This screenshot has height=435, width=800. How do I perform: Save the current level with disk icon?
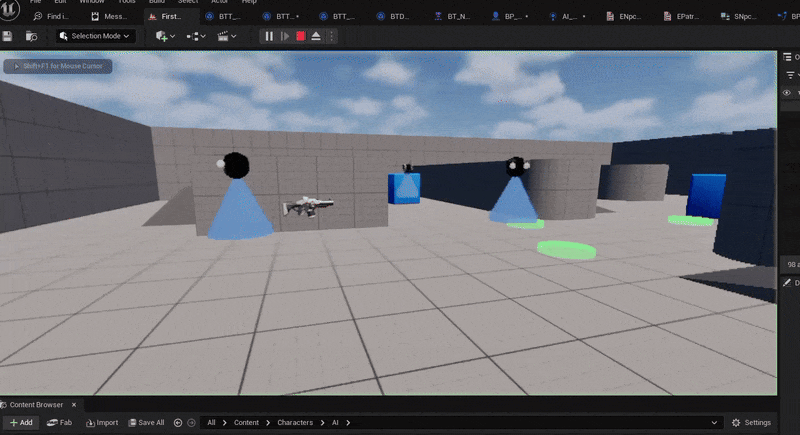[7, 36]
